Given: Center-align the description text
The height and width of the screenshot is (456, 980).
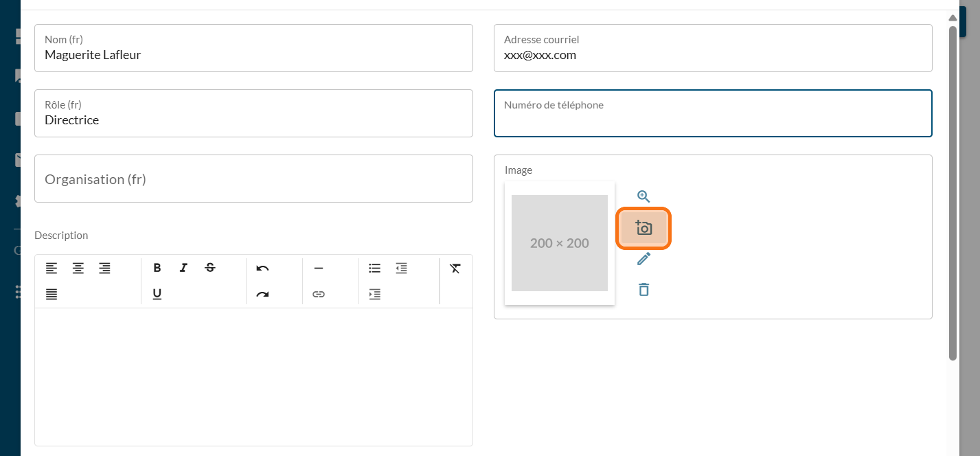Looking at the screenshot, I should [78, 268].
